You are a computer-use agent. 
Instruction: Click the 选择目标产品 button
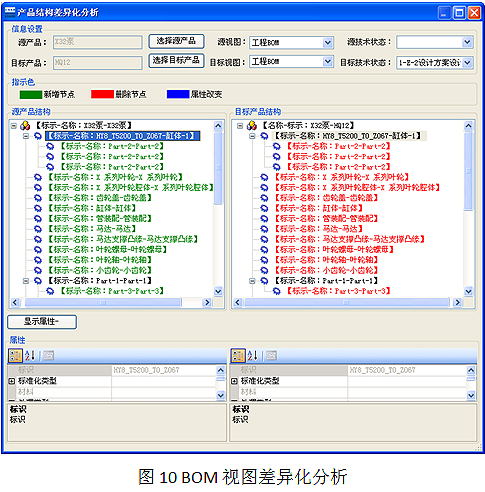click(x=176, y=60)
